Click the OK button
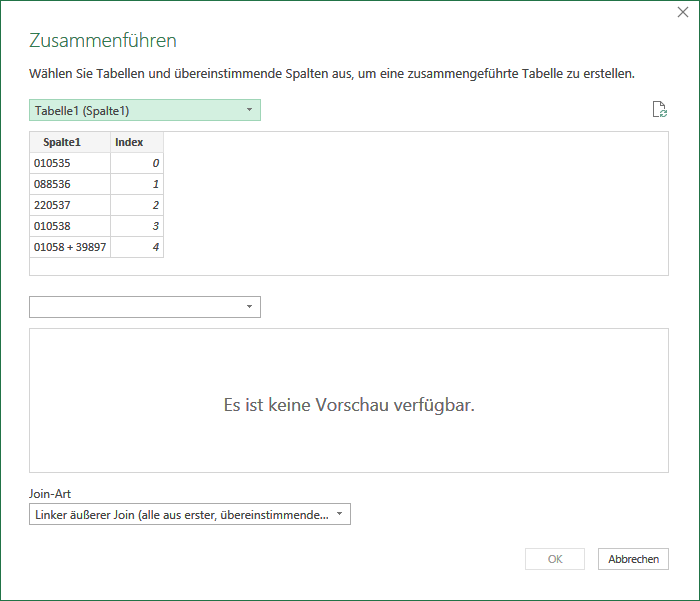Screen dimensions: 700x601 click(x=555, y=559)
